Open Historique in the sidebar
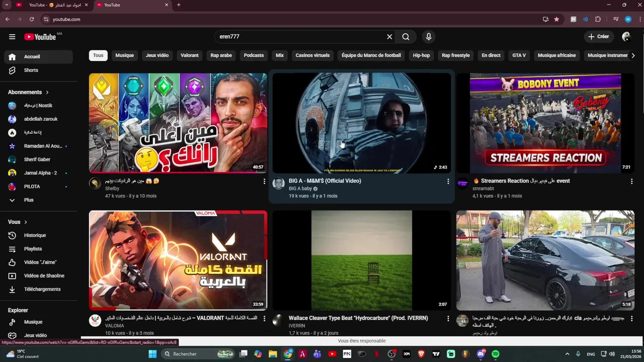The image size is (644, 362). 38,235
